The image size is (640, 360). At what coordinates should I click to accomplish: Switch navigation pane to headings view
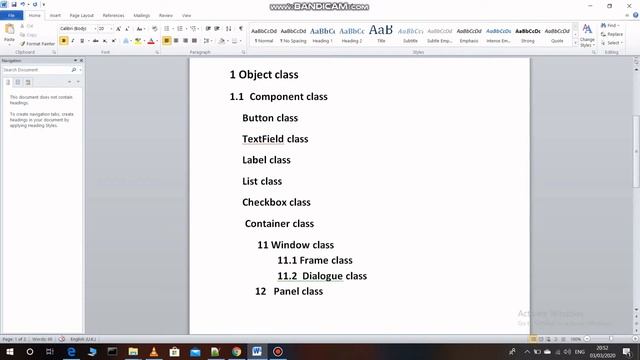pos(8,82)
